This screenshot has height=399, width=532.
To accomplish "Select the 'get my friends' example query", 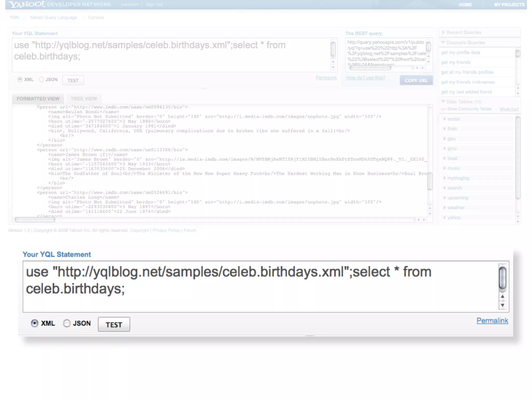I will tap(456, 62).
